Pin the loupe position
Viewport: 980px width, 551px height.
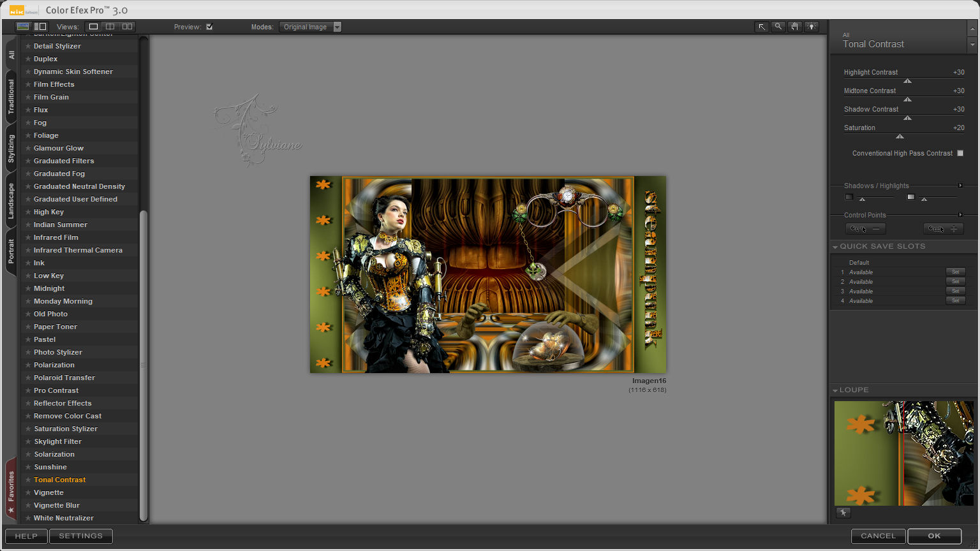pos(843,513)
